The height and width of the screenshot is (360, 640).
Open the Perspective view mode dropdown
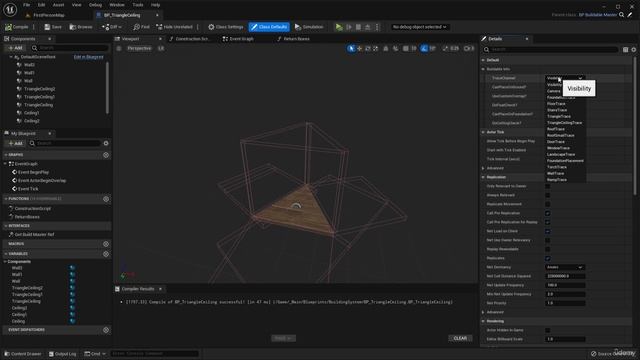(139, 49)
